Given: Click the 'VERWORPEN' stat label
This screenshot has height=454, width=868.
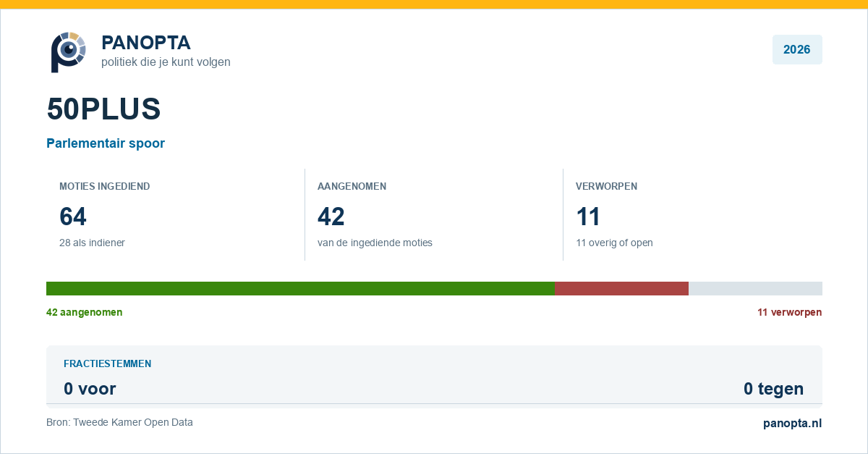Looking at the screenshot, I should coord(606,186).
